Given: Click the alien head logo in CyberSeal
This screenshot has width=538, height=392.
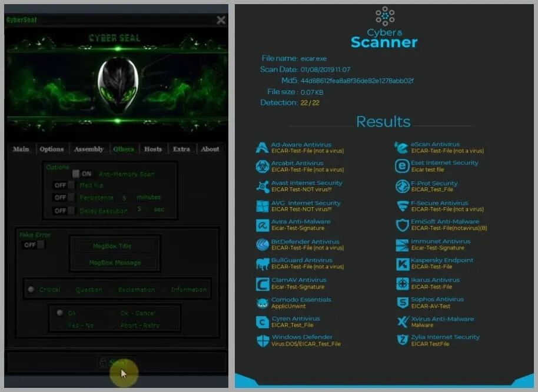Looking at the screenshot, I should point(118,85).
